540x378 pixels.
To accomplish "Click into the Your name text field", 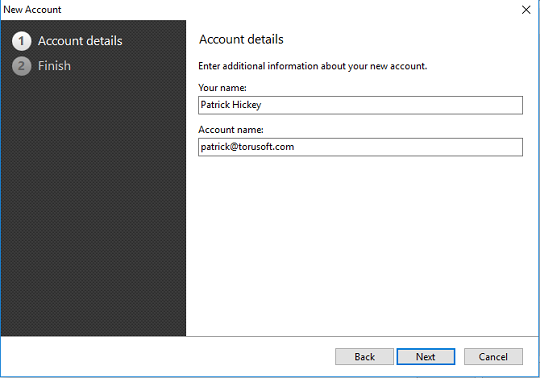I will coord(360,105).
